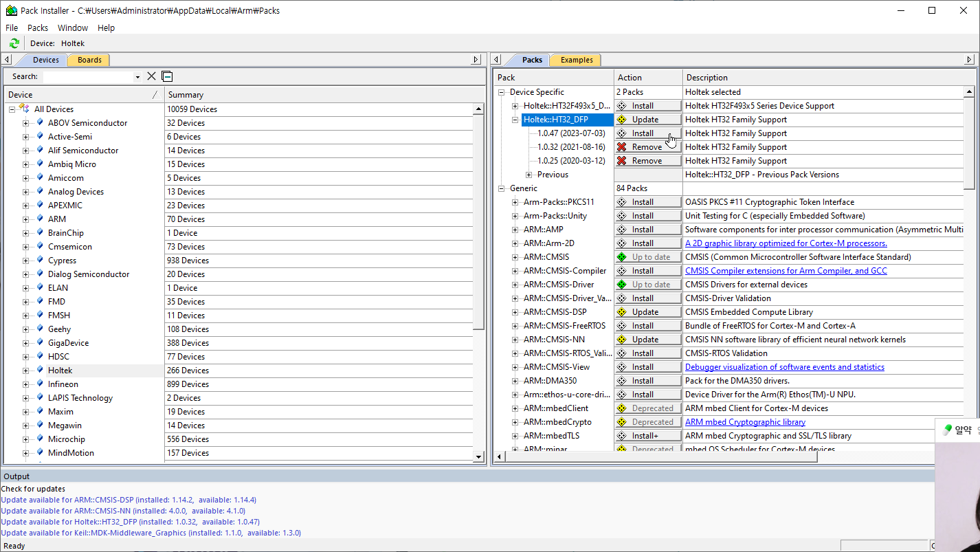
Task: Click the "Update available for Holtek::HT32_DFP" output line
Action: click(130, 522)
